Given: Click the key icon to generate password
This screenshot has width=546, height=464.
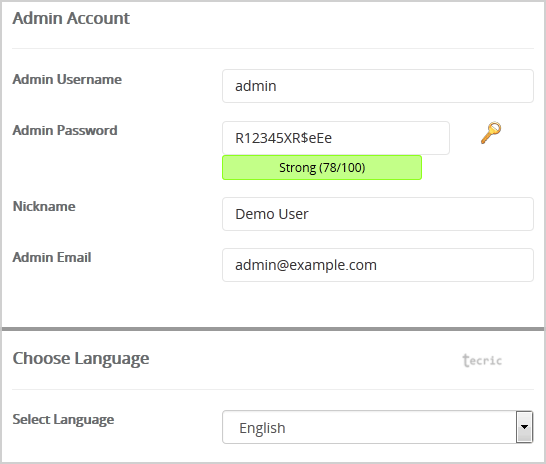Looking at the screenshot, I should [x=491, y=133].
